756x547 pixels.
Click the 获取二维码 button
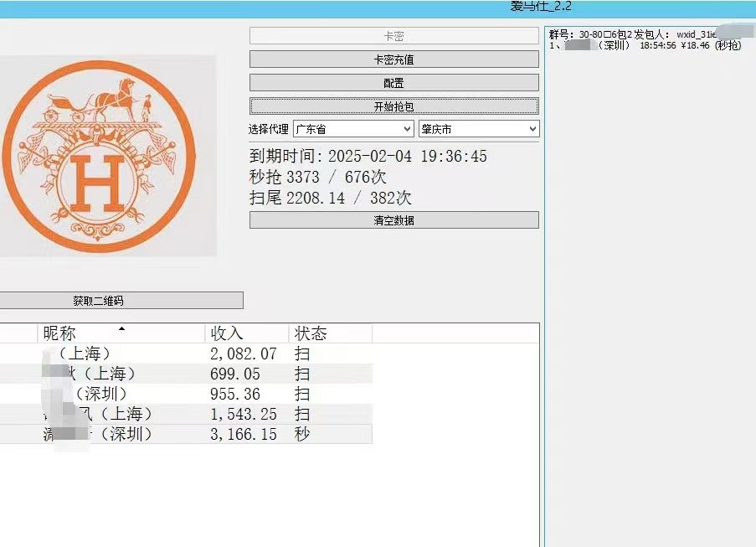point(98,301)
